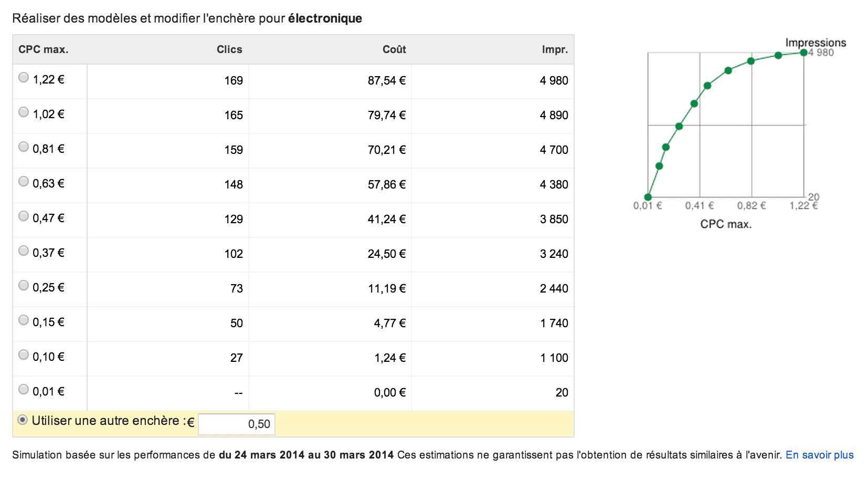The image size is (868, 479).
Task: Click the clicks value 129
Action: (x=234, y=220)
